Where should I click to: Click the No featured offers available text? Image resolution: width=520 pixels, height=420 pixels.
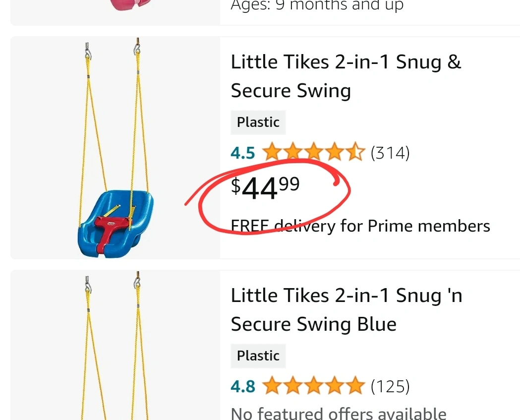tap(338, 414)
